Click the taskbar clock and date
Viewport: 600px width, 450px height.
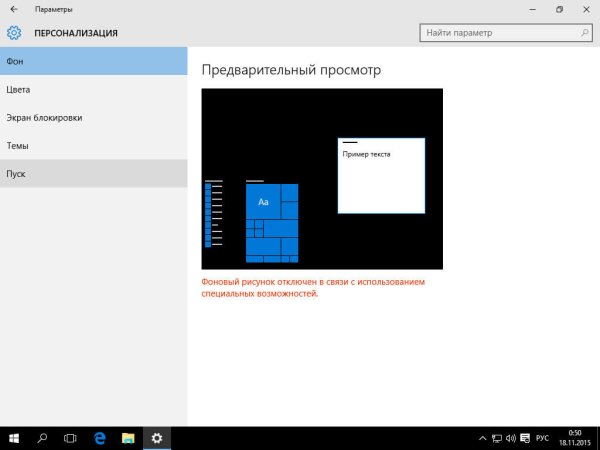pyautogui.click(x=574, y=438)
